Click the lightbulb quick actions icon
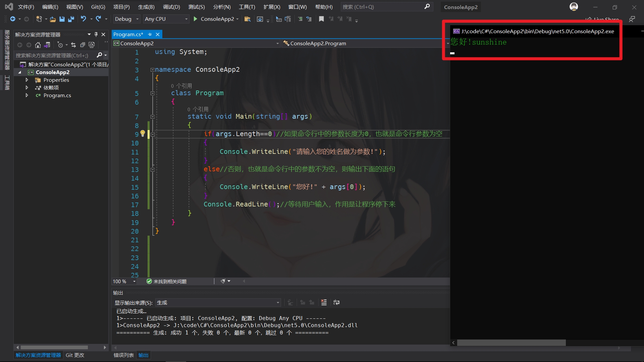This screenshot has width=644, height=362. 143,133
